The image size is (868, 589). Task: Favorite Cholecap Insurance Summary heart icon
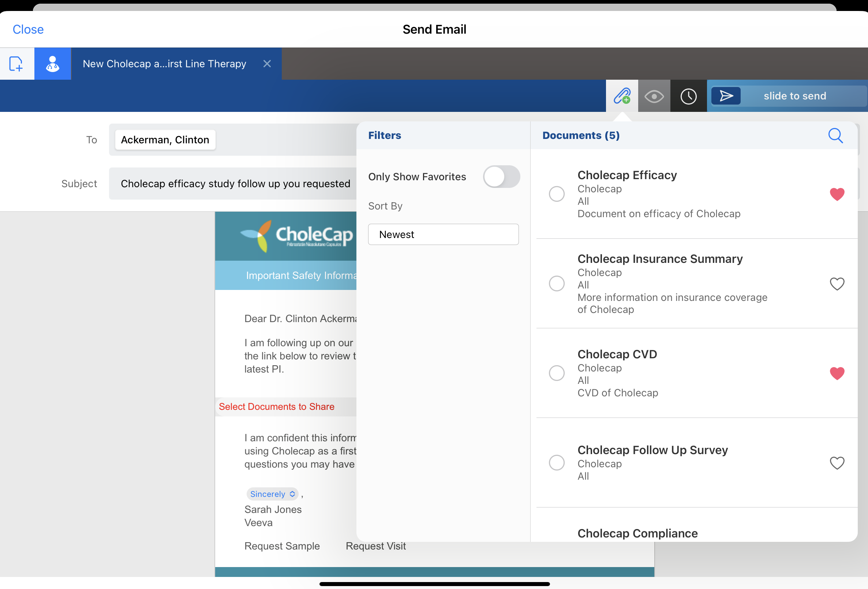point(837,284)
